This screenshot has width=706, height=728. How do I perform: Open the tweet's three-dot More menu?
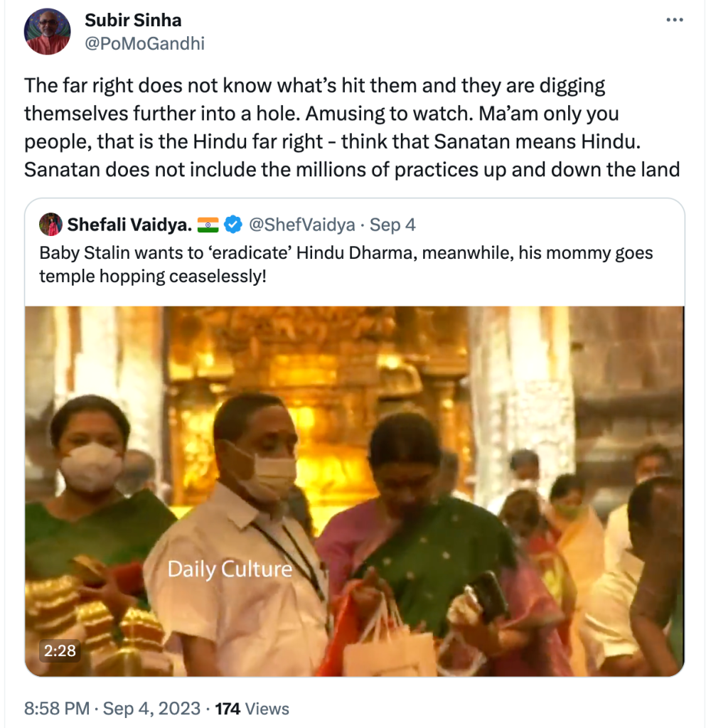[x=674, y=20]
